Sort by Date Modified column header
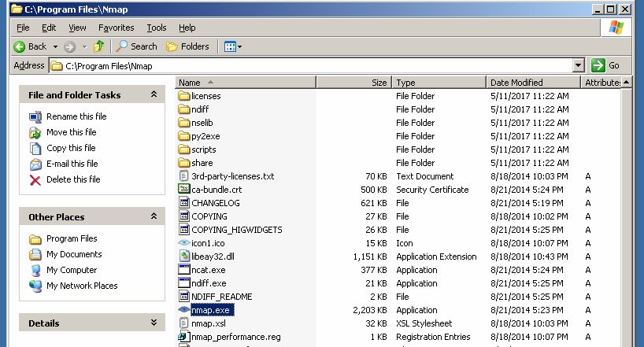 tap(516, 83)
